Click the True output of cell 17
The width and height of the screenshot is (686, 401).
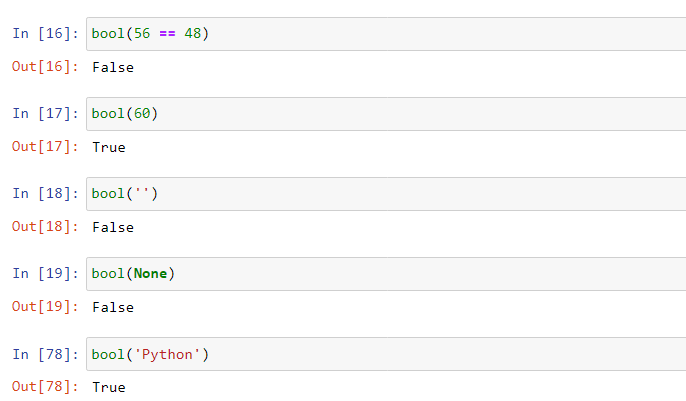tap(109, 148)
